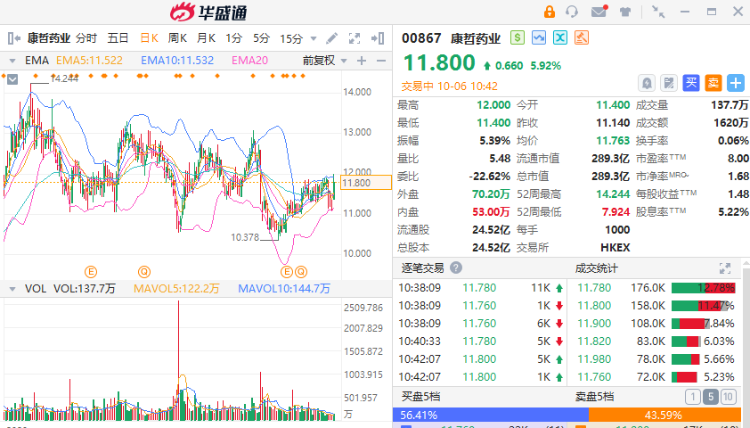Viewport: 750px width, 428px height.
Task: Click the second E earnings marker
Action: coord(287,272)
